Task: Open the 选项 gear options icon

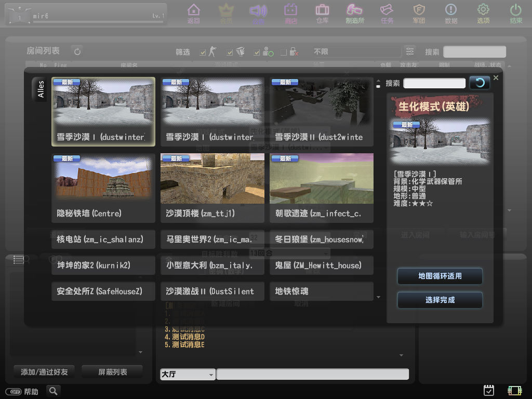Action: 484,14
